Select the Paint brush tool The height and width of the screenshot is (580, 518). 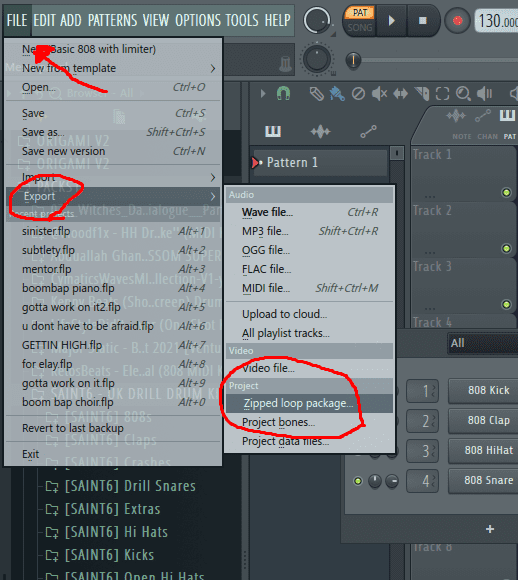click(337, 94)
